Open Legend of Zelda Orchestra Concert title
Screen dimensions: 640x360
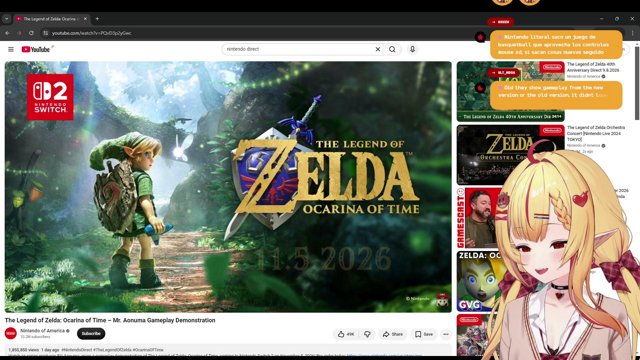pos(596,133)
